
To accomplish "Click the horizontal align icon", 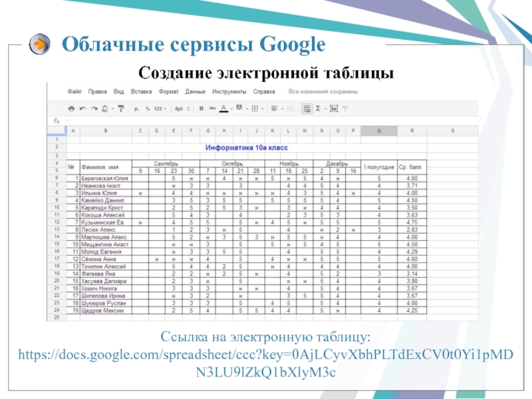I will [275, 108].
